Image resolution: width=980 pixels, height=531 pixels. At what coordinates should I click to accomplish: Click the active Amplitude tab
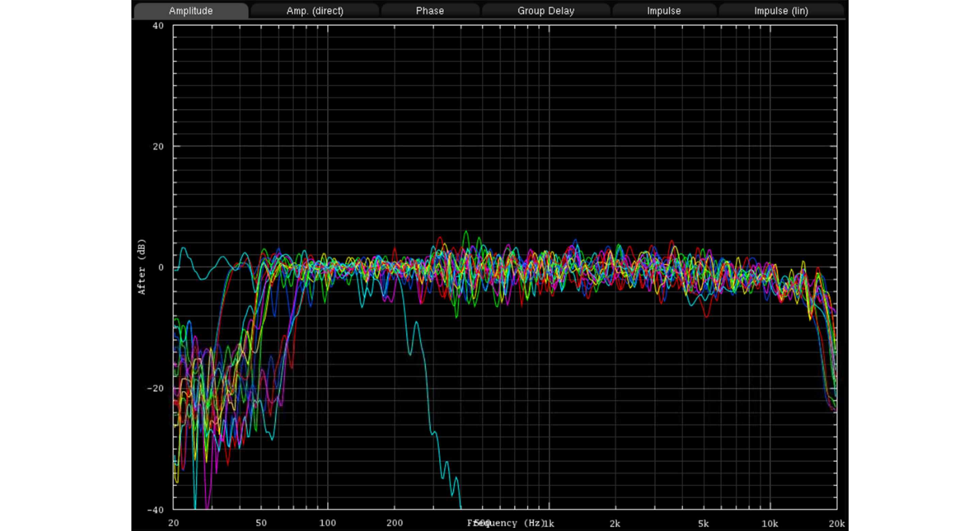pos(191,11)
